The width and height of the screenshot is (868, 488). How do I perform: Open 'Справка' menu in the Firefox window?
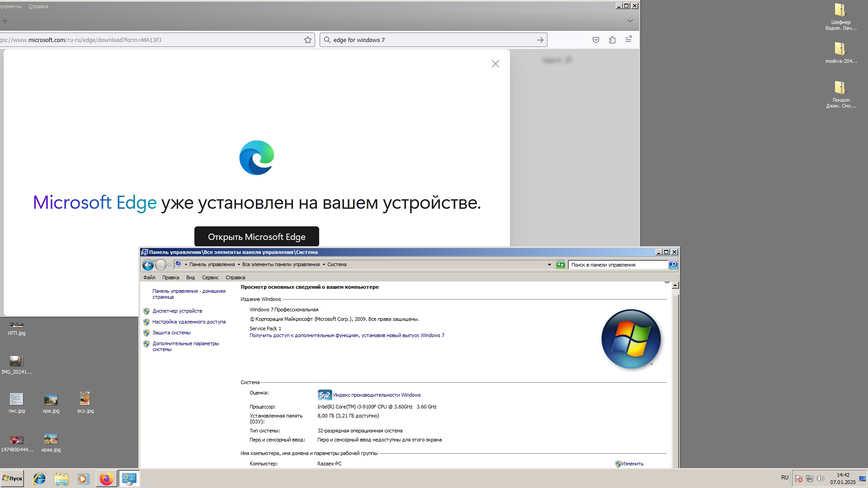pos(38,6)
